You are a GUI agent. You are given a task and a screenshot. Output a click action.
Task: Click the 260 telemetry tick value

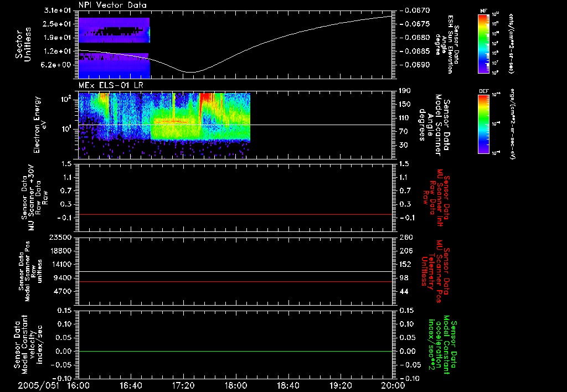pyautogui.click(x=406, y=237)
